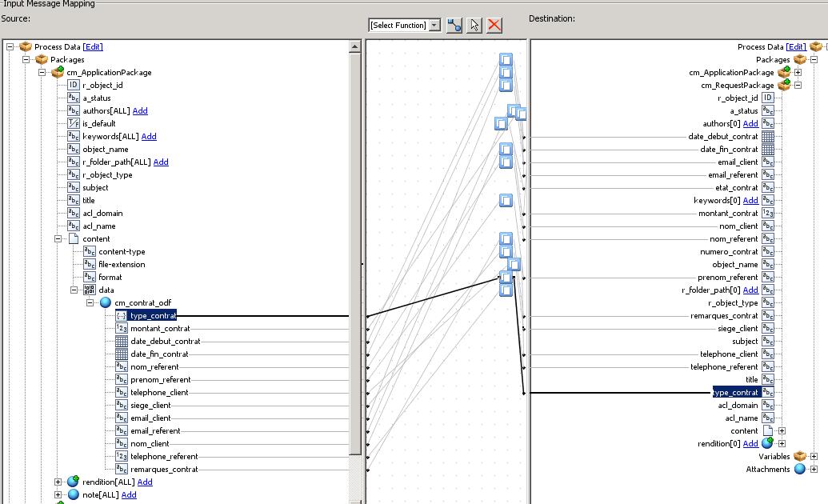828x504 pixels.
Task: Click the topmost function node in mapping canvas
Action: pos(506,59)
